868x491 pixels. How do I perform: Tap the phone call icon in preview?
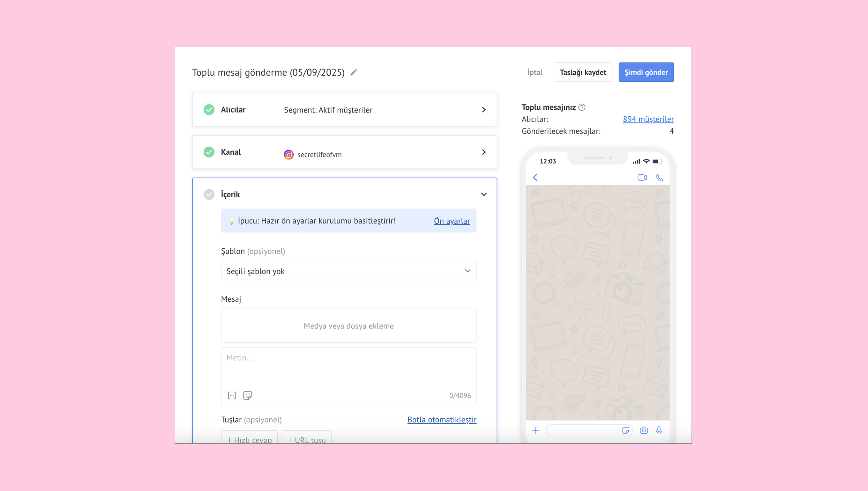pyautogui.click(x=659, y=177)
